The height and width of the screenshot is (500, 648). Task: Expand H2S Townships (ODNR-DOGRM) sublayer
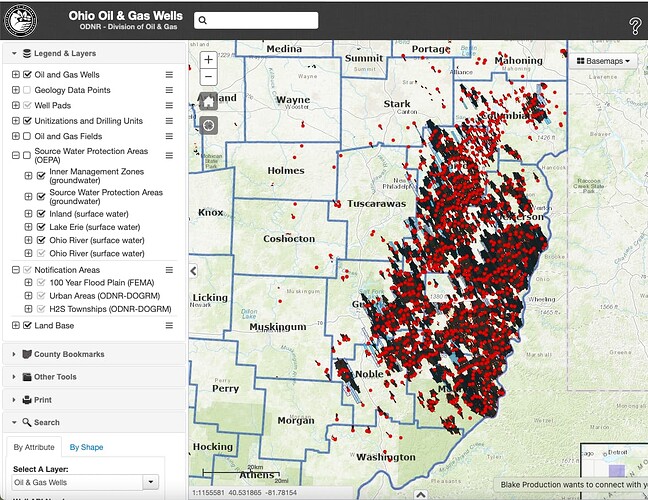(28, 309)
